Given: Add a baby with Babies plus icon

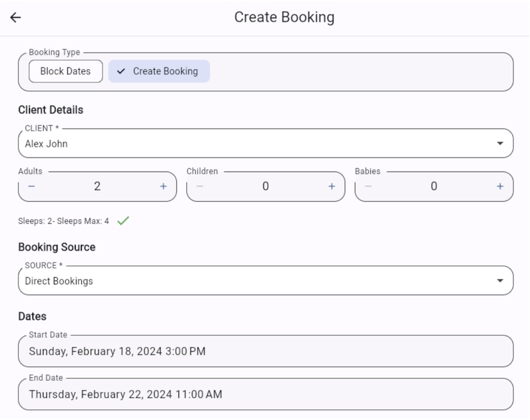Looking at the screenshot, I should click(x=501, y=186).
